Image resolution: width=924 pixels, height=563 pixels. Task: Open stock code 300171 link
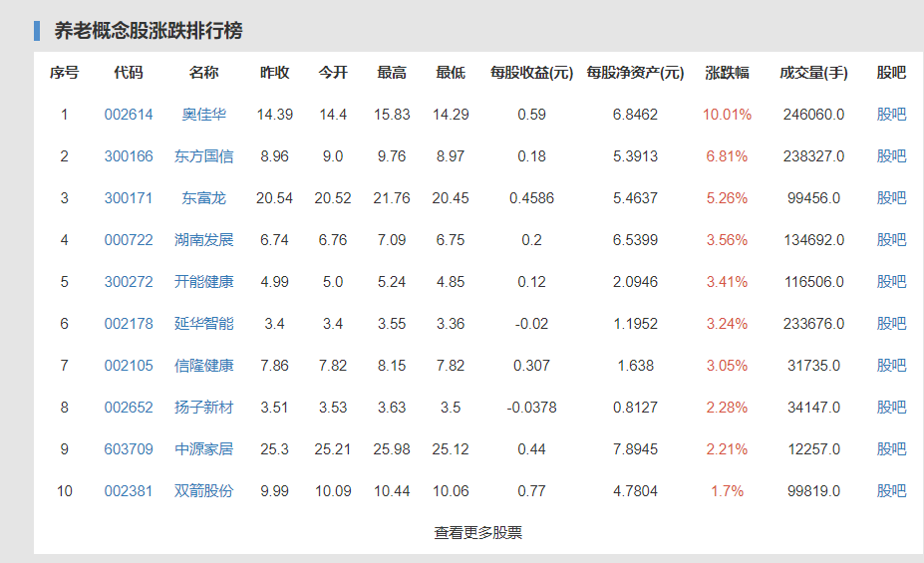tap(129, 198)
